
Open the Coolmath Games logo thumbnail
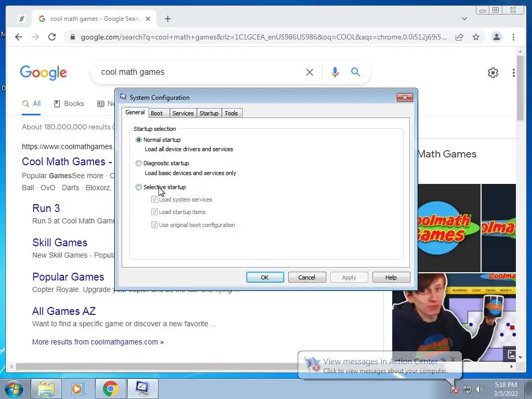(x=449, y=228)
